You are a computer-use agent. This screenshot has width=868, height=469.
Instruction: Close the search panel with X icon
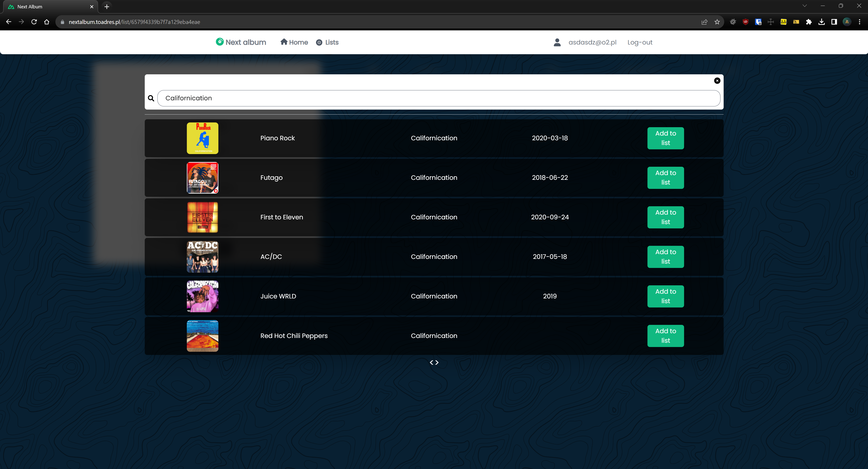click(717, 80)
